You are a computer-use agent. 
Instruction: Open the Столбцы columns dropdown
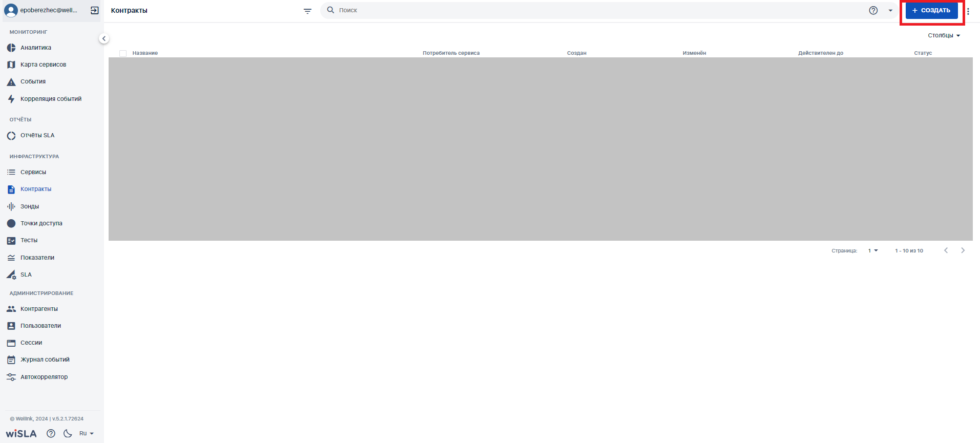point(944,35)
